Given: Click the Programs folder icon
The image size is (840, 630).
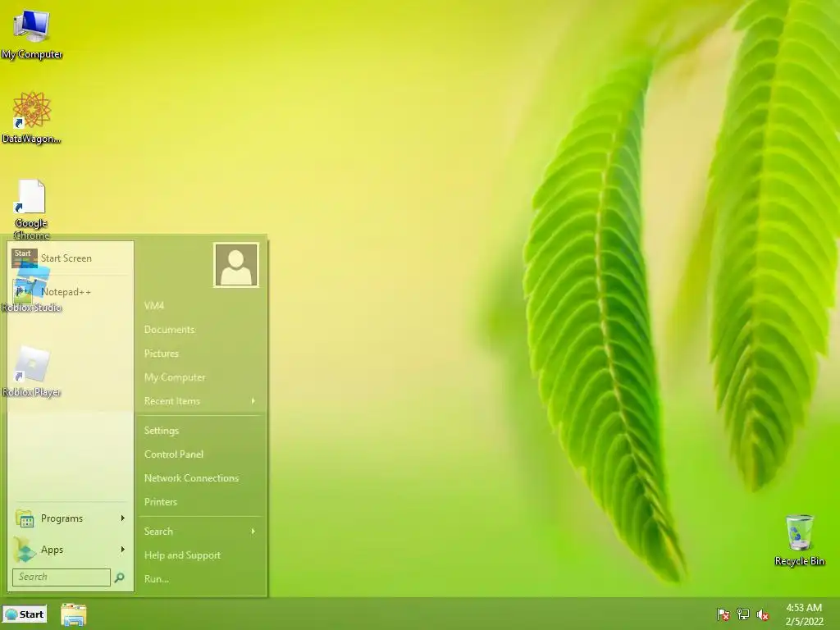Looking at the screenshot, I should pos(25,518).
